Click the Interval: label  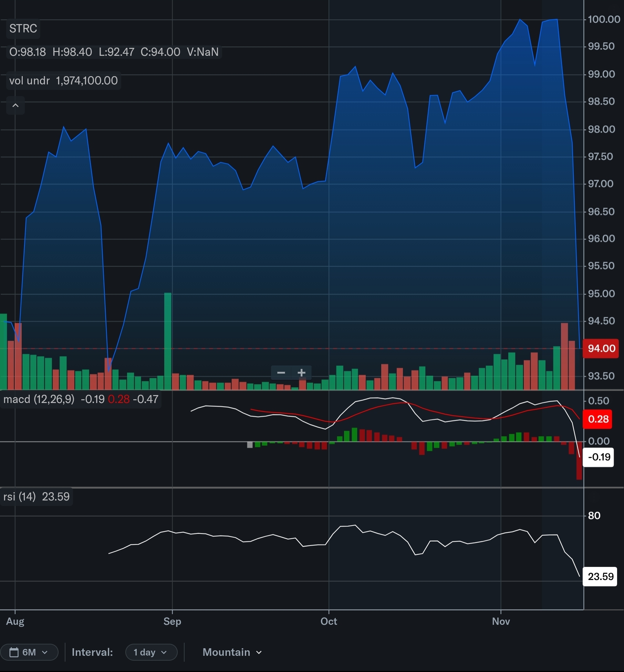pos(92,652)
